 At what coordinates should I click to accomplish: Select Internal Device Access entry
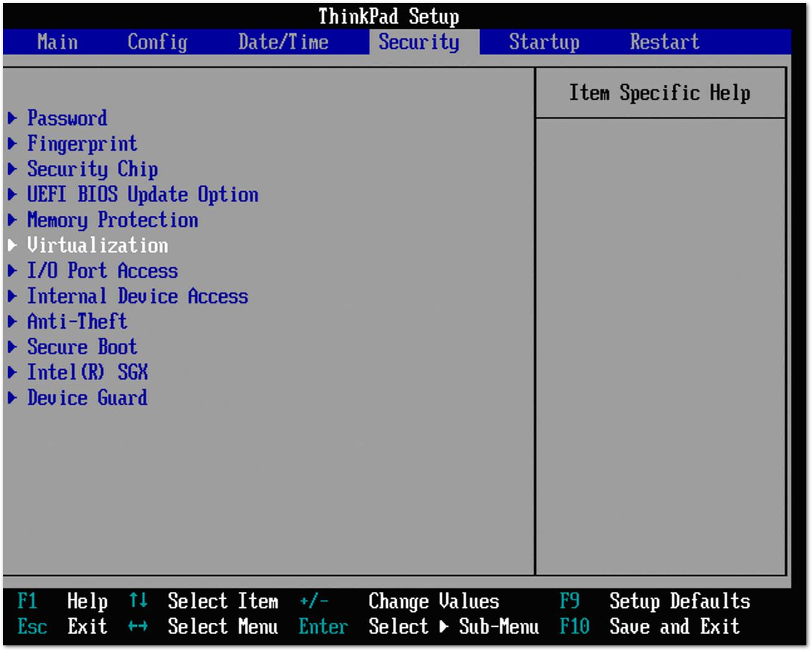[137, 296]
